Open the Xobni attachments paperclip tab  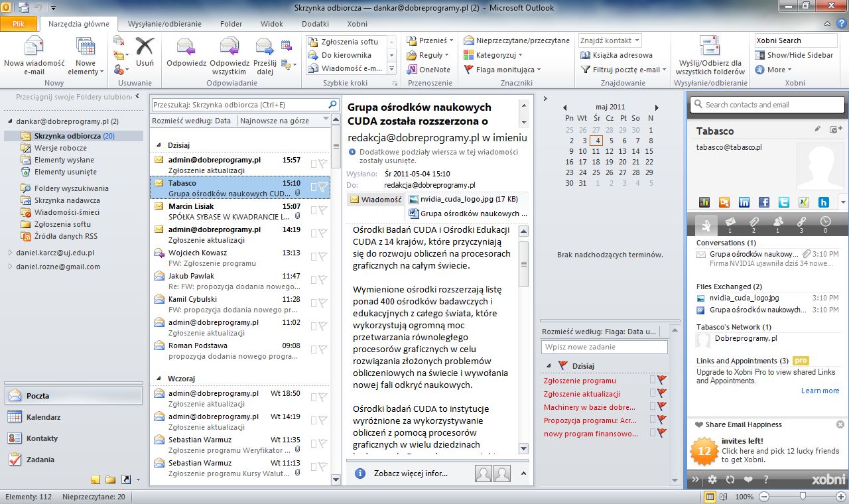(x=753, y=224)
